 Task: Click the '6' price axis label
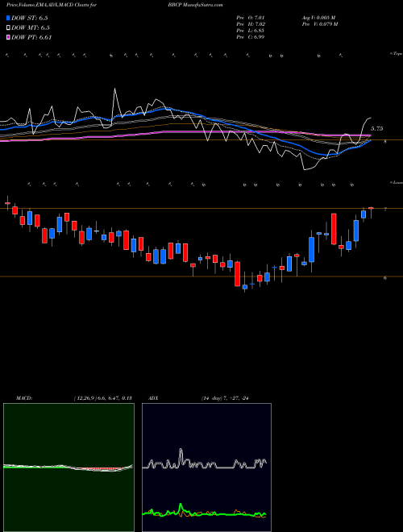tap(385, 278)
